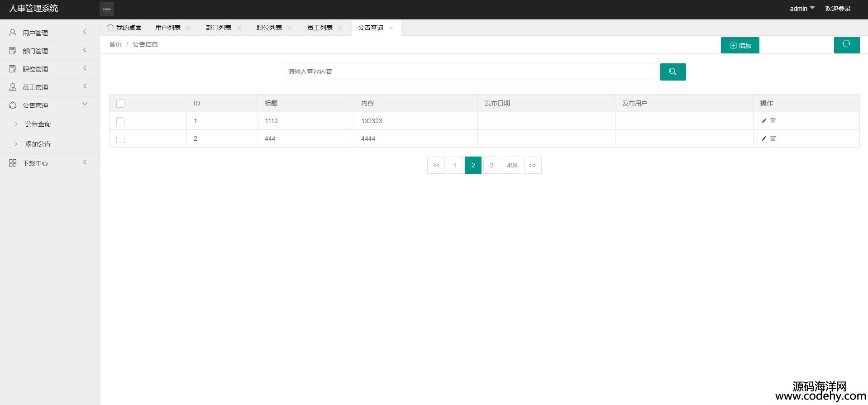Click the home icon on 我的桌面 tab

110,28
